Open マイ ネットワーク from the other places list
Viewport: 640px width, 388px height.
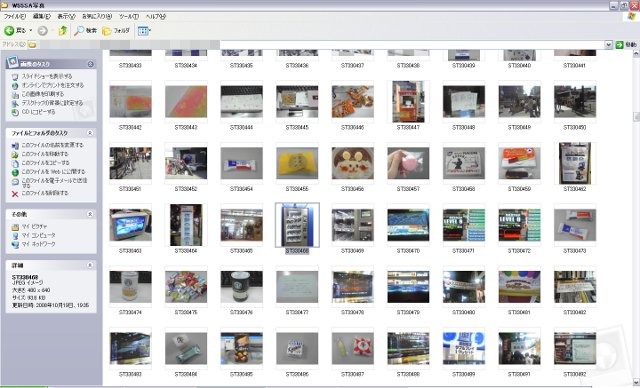pos(38,244)
